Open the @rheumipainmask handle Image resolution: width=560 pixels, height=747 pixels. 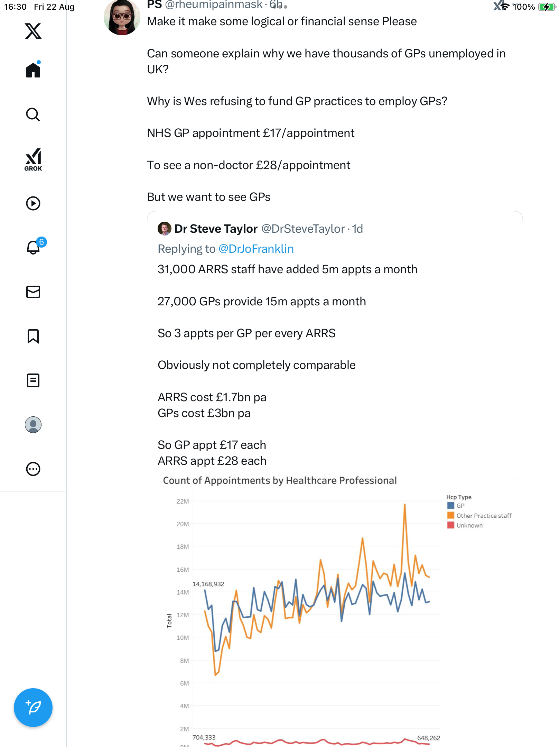(214, 5)
